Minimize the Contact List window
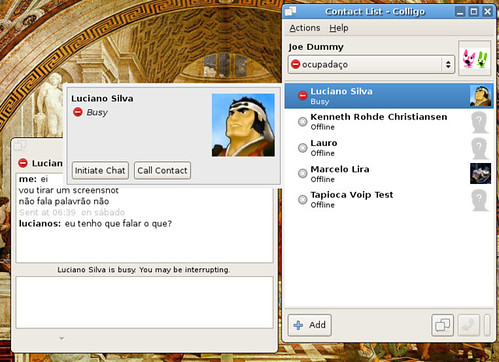Image resolution: width=499 pixels, height=362 pixels. pos(460,12)
